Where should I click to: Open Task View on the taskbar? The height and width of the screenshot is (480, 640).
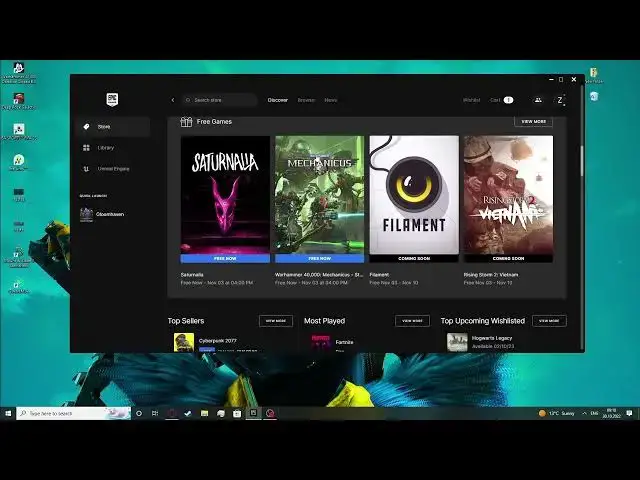pyautogui.click(x=155, y=413)
